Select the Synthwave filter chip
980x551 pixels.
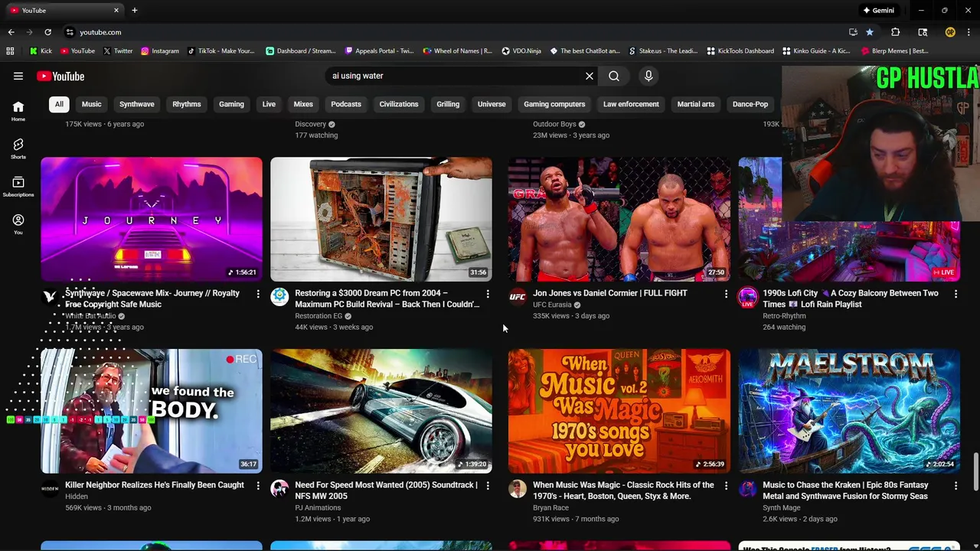click(136, 104)
